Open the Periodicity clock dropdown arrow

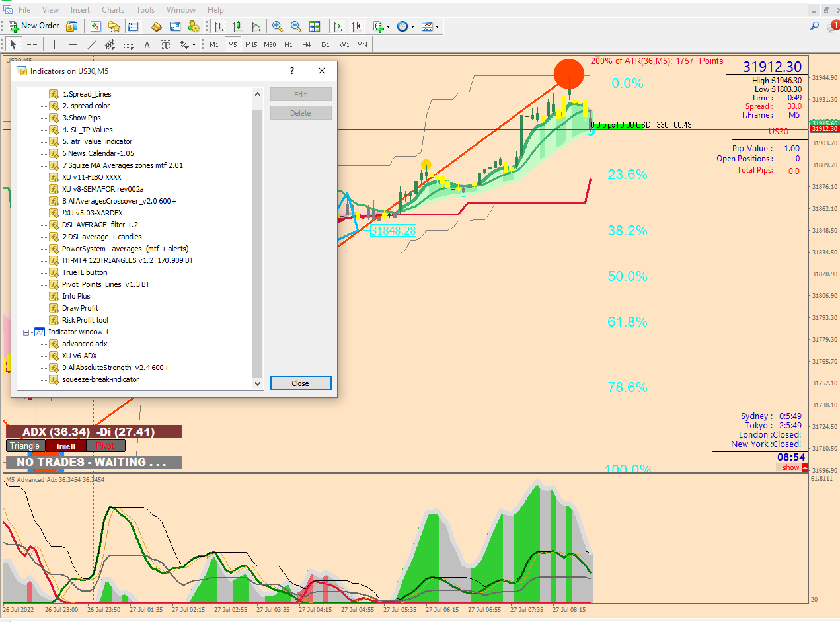tap(412, 27)
